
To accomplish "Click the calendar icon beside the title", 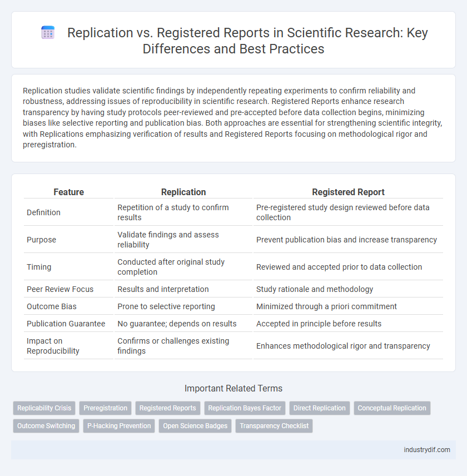I will 48,32.
